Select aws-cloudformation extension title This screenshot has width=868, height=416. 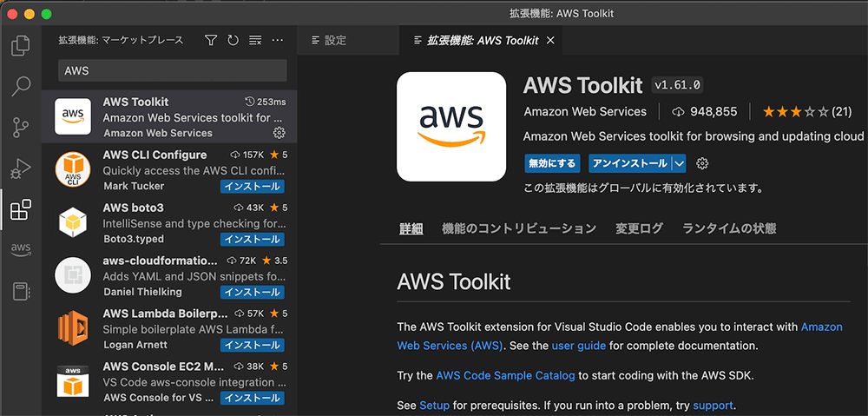[161, 261]
